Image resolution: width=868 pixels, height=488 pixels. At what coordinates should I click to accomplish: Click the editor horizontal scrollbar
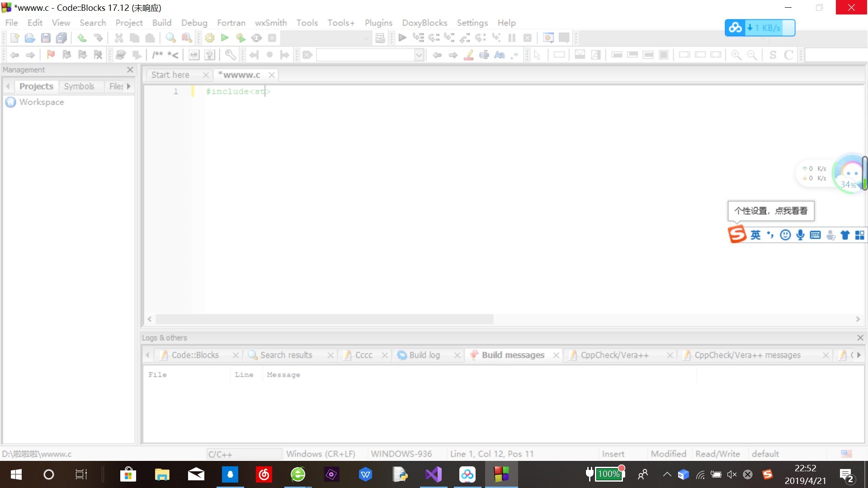click(324, 319)
